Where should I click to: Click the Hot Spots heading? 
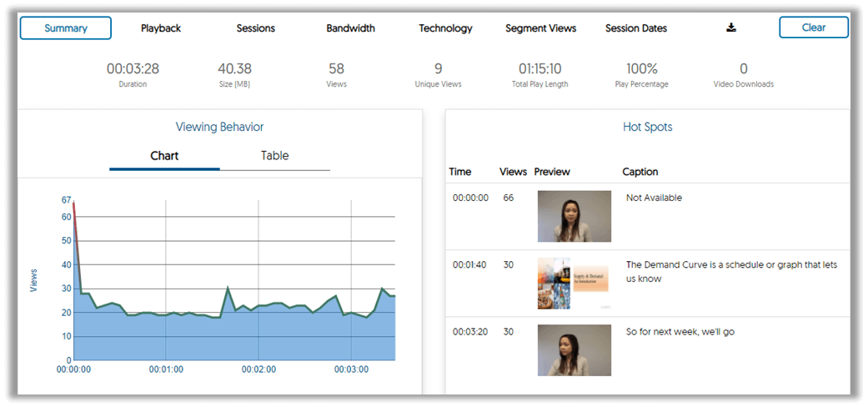[x=647, y=127]
